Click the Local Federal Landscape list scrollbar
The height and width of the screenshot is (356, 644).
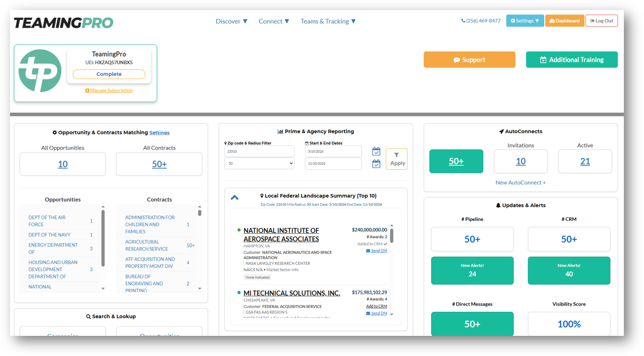coord(392,236)
